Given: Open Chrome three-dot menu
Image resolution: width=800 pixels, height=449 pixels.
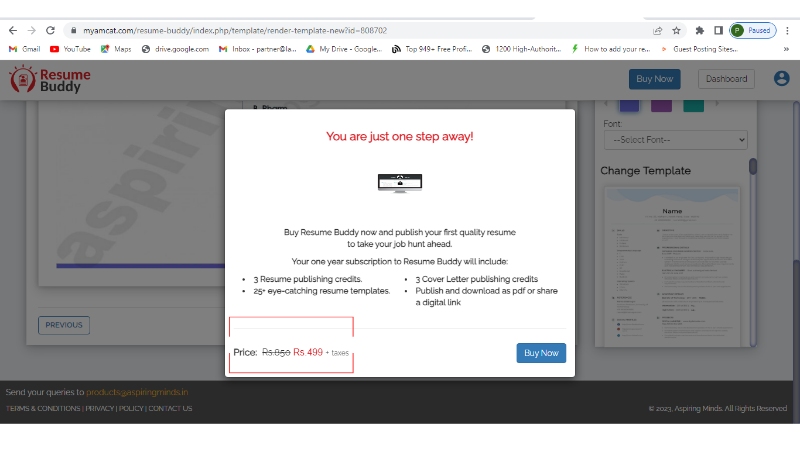Looking at the screenshot, I should 787,30.
